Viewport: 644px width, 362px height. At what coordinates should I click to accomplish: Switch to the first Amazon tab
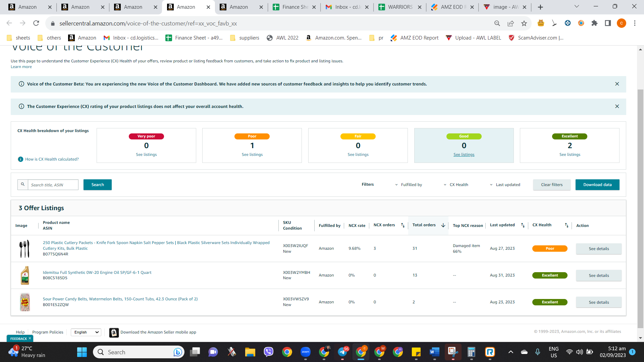tap(30, 7)
